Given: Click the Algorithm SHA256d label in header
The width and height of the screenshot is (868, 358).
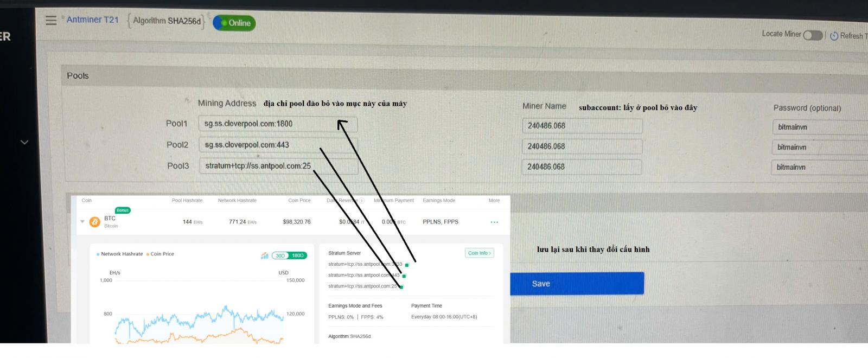Looking at the screenshot, I should 167,21.
